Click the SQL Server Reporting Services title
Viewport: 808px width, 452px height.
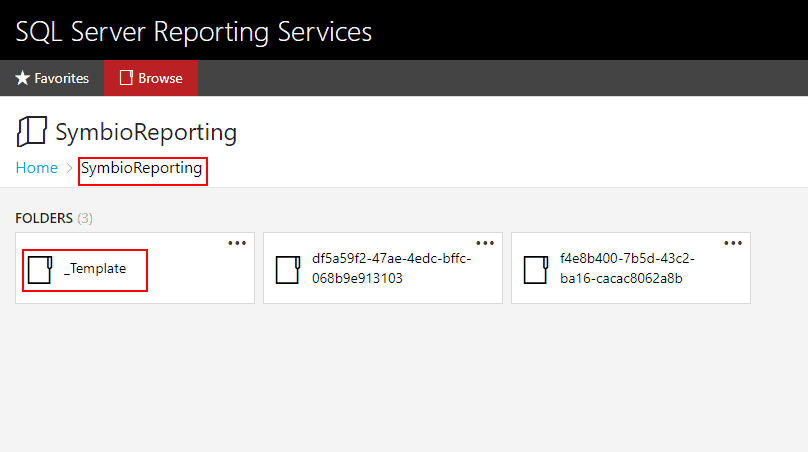click(194, 31)
